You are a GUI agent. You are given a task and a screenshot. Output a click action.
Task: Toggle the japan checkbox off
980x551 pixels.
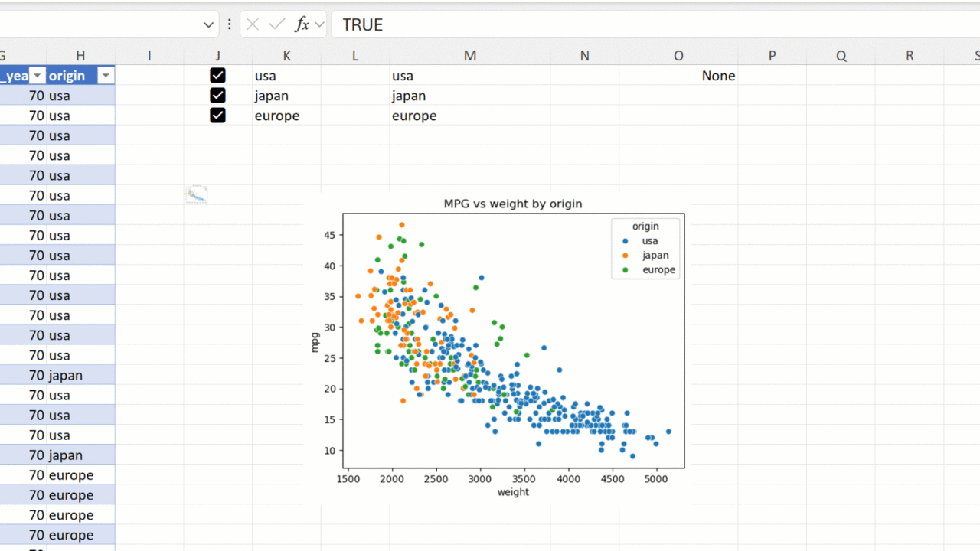point(217,96)
